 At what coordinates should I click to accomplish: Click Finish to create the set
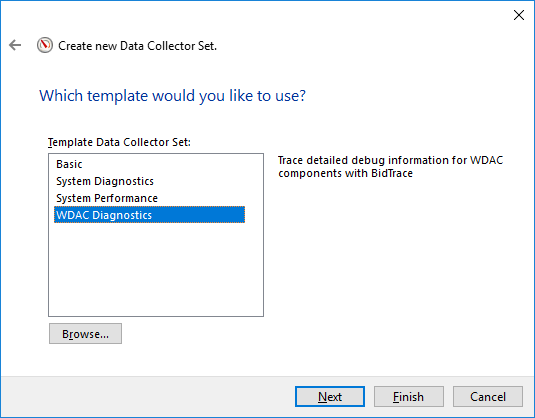409,397
